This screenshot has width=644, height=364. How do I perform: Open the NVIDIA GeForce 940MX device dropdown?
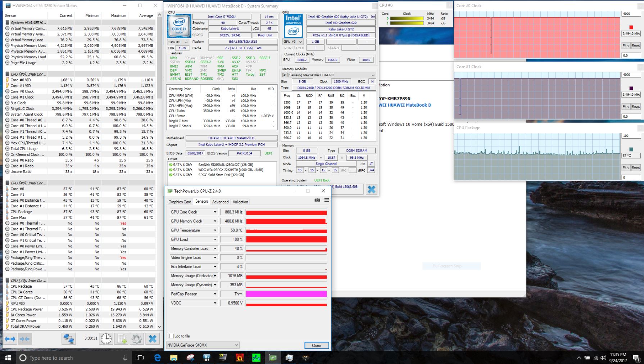point(203,345)
